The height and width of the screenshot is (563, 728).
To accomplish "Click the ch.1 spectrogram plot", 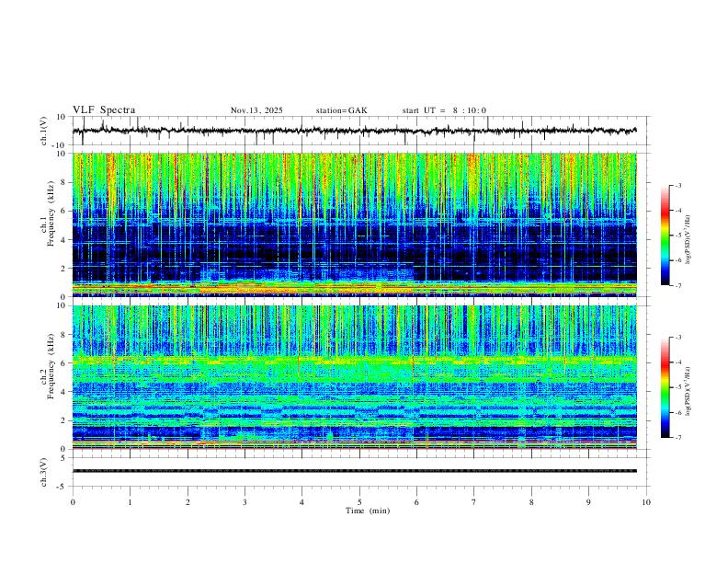I will pyautogui.click(x=355, y=224).
